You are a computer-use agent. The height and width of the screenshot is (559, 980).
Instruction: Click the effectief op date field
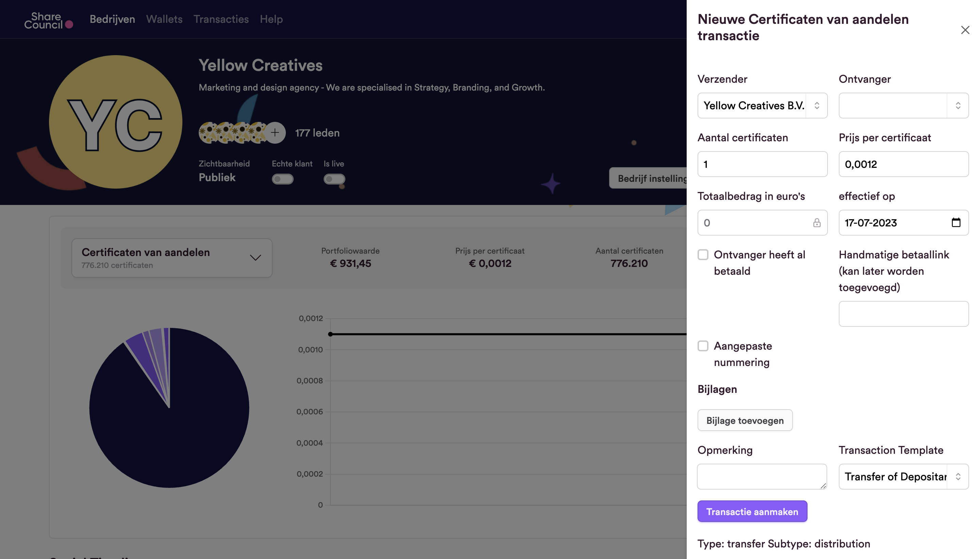[904, 223]
